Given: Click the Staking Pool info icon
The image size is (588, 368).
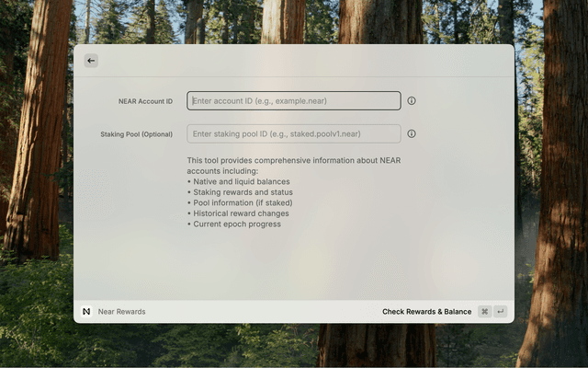Looking at the screenshot, I should click(412, 133).
